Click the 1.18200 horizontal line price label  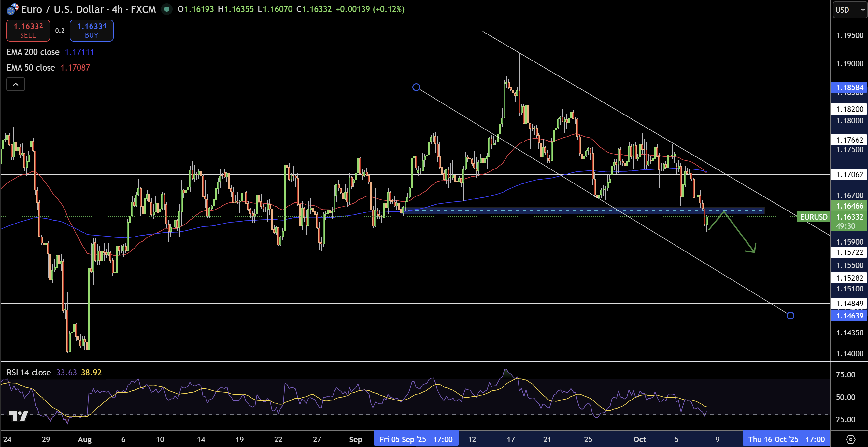click(x=849, y=109)
